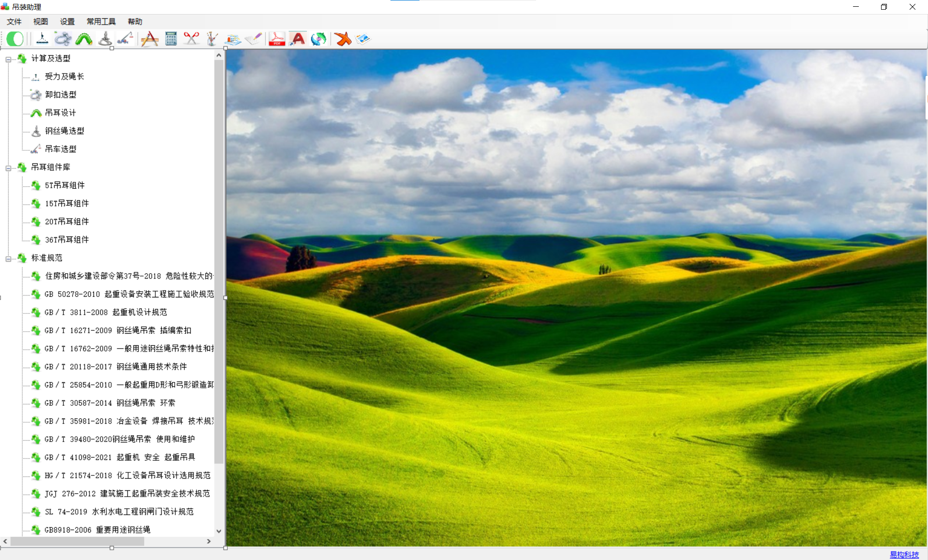Screen dimensions: 928x560
Task: Toggle the green switch in the toolbar
Action: pyautogui.click(x=15, y=39)
